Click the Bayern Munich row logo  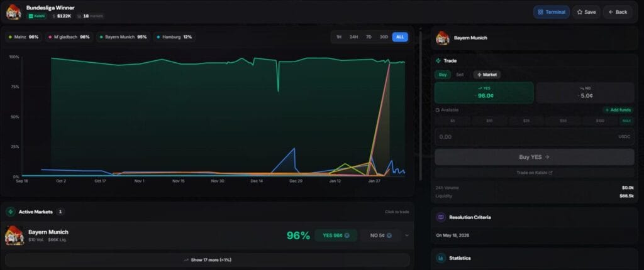coord(14,235)
